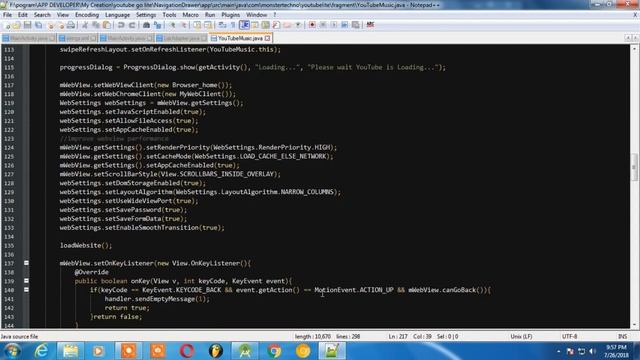
Task: Open the Edit menu
Action: click(x=22, y=15)
